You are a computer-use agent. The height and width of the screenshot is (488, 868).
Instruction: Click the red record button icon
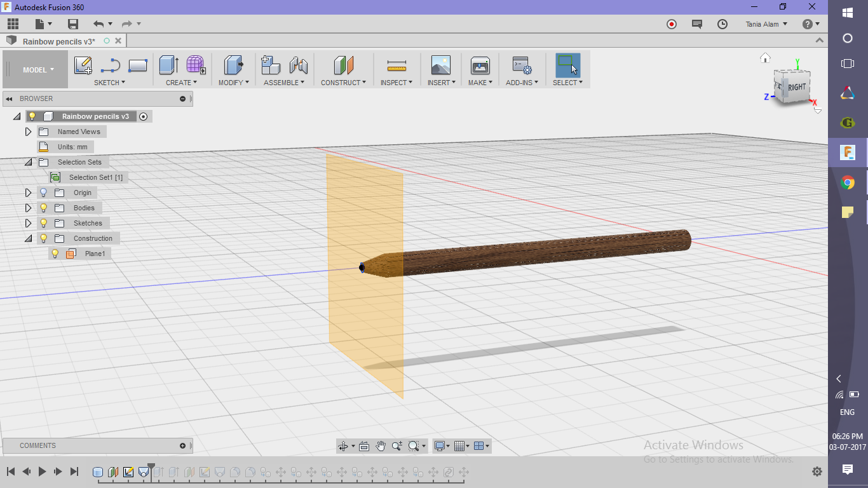click(672, 24)
